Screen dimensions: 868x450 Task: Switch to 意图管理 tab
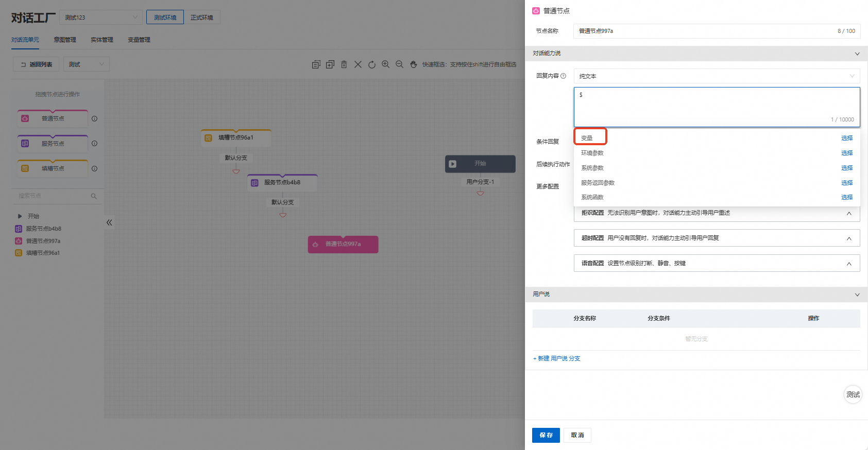pos(65,40)
